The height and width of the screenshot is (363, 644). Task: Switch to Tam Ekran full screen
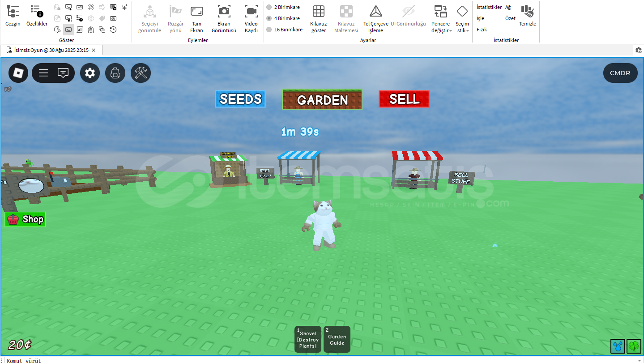click(196, 19)
